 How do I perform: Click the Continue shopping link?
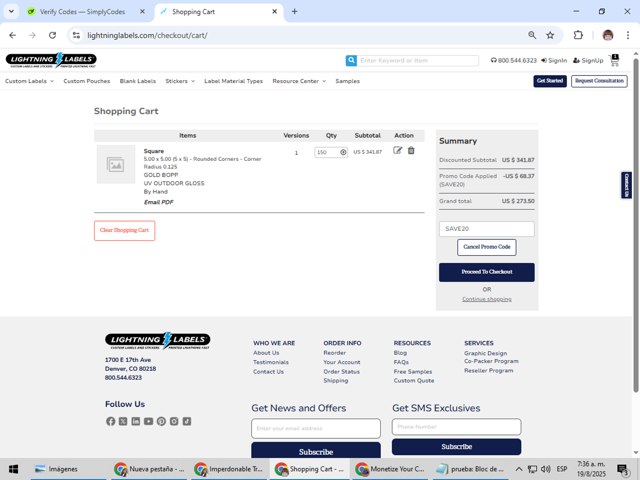coord(487,299)
